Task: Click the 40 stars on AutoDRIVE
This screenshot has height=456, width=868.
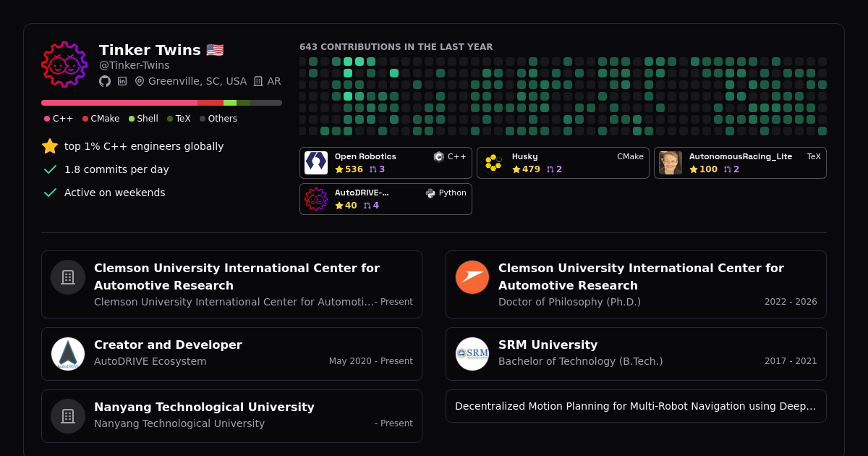Action: pos(346,206)
